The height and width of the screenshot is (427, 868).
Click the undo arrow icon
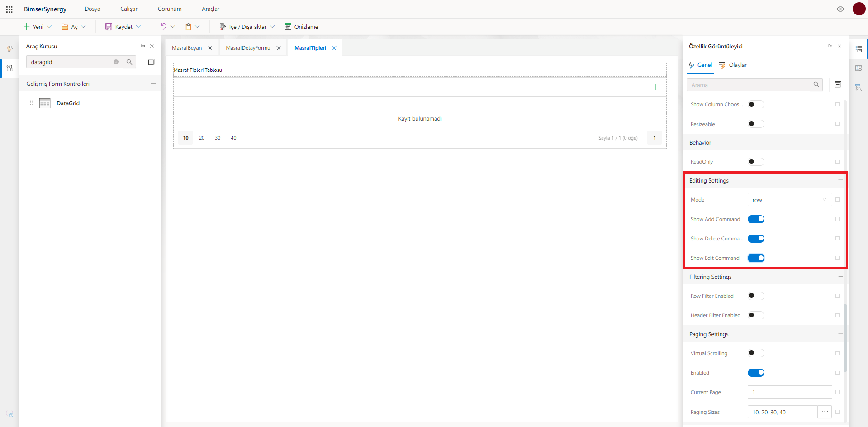163,27
